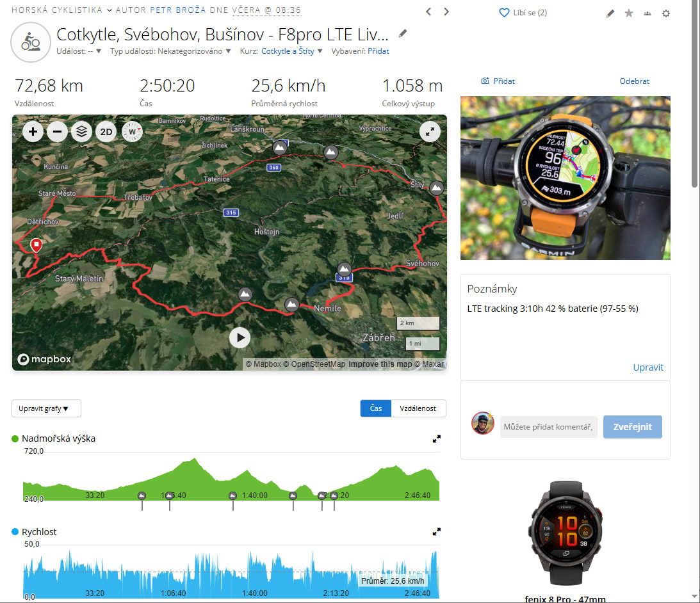700x603 pixels.
Task: Open the Upravit grafy dropdown
Action: click(46, 408)
